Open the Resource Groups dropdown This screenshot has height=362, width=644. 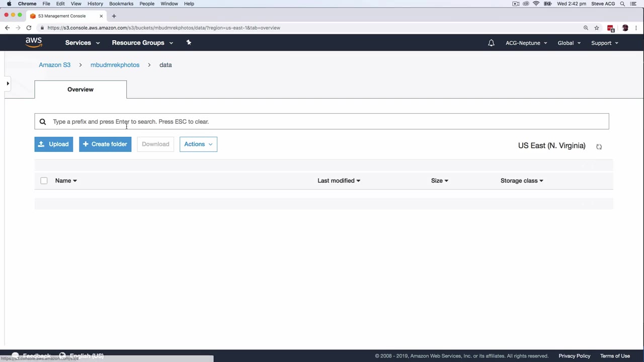click(142, 43)
